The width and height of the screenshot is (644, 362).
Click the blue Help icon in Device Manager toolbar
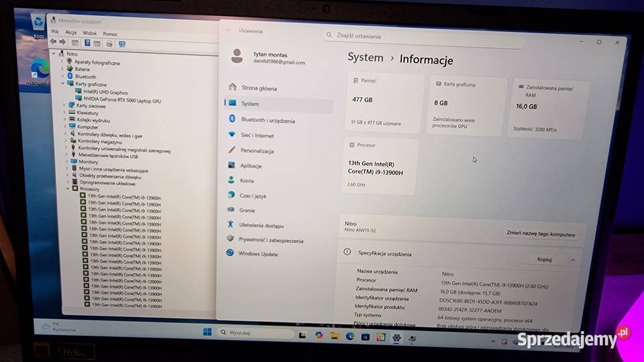click(x=87, y=43)
